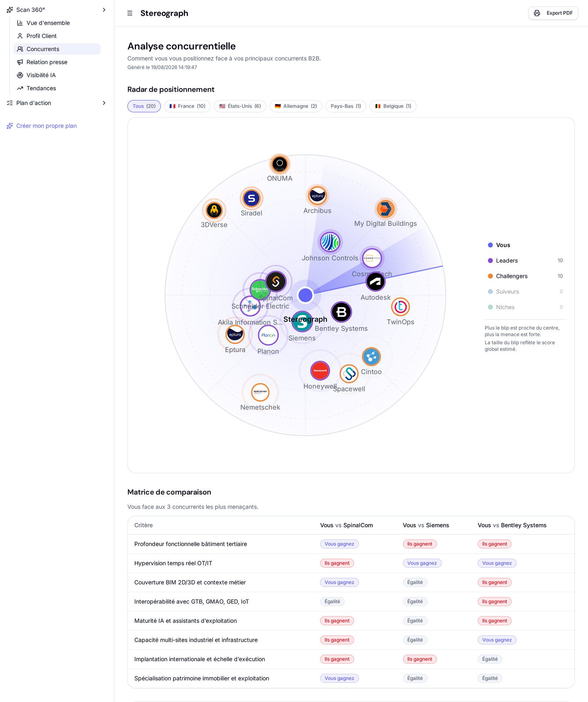The width and height of the screenshot is (588, 702).
Task: Open Visibilité IA in sidebar
Action: (x=57, y=75)
